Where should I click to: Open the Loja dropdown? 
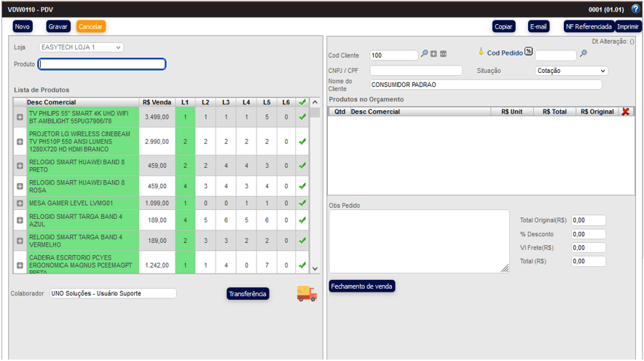point(81,47)
